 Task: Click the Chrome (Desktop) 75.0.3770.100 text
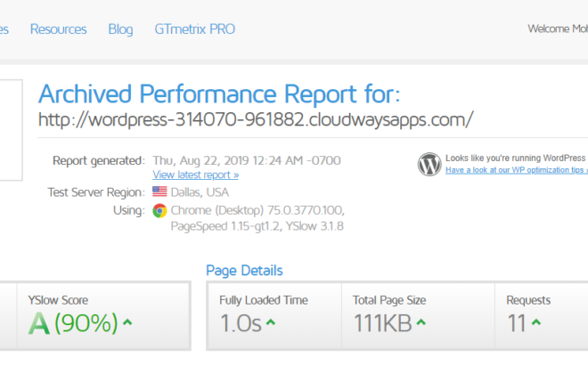coord(257,210)
